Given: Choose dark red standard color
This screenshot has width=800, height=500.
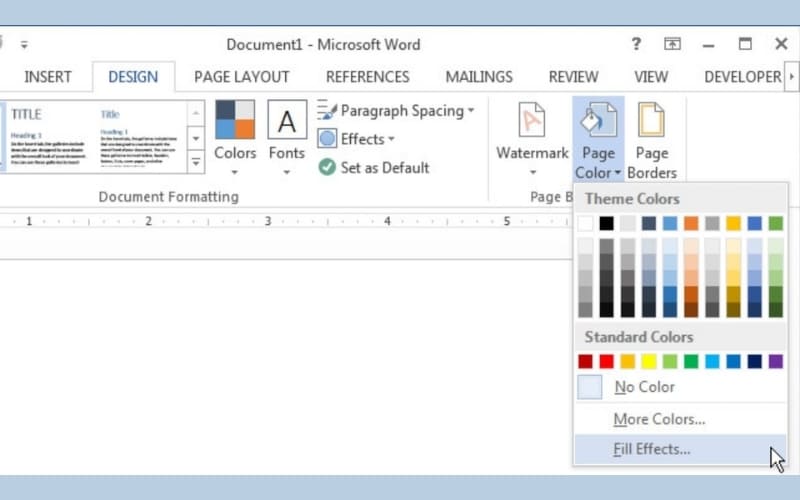Looking at the screenshot, I should point(585,361).
